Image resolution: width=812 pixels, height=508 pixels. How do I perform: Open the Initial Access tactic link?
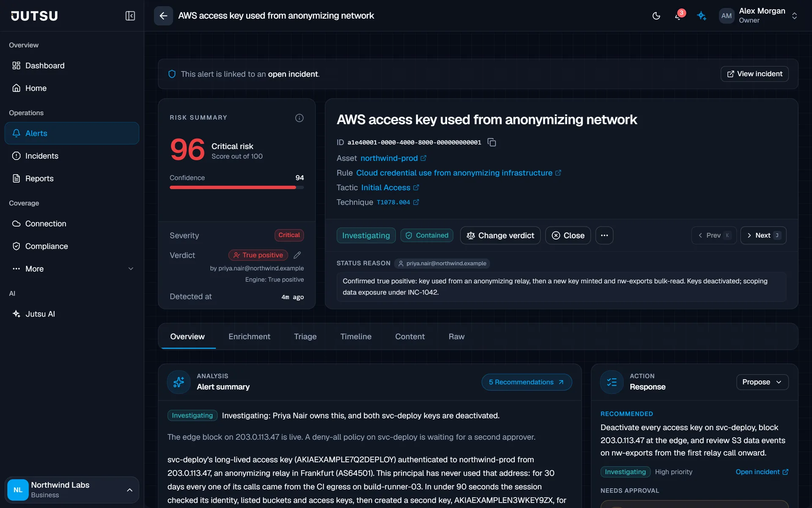coord(390,188)
